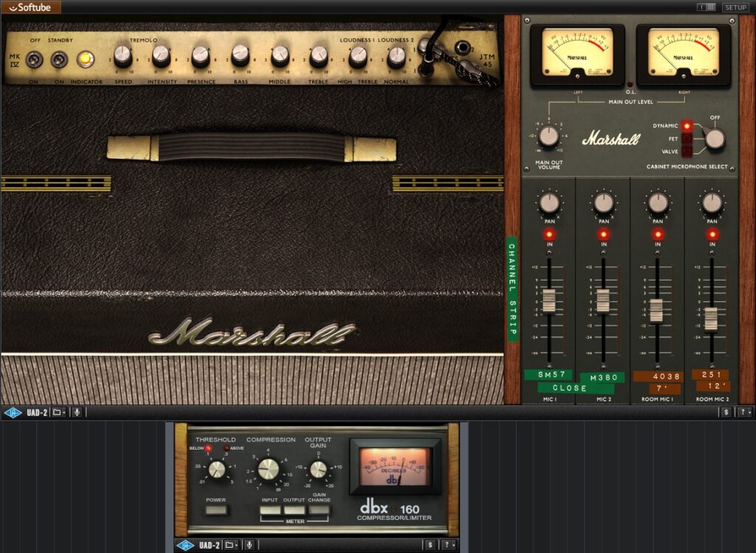Open the SETUP menu

(x=735, y=7)
